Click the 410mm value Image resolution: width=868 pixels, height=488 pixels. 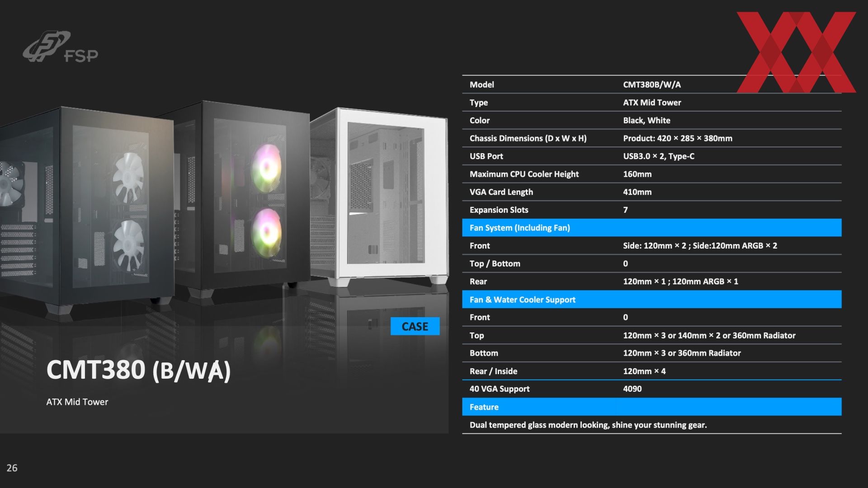[x=637, y=192]
